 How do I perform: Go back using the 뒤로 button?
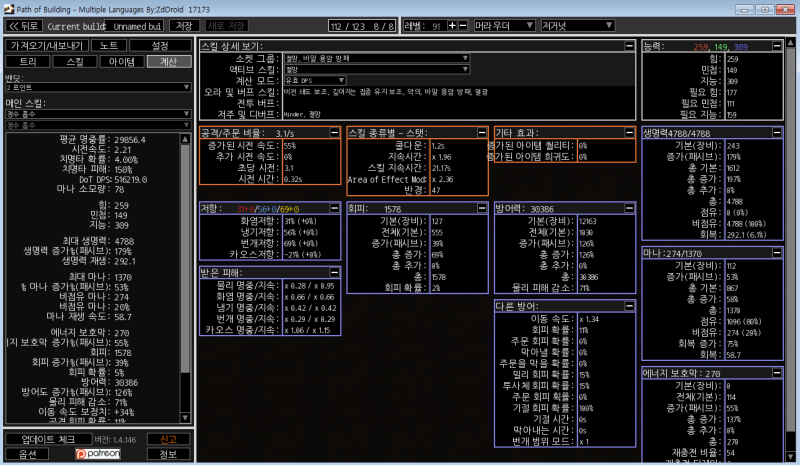pos(24,26)
